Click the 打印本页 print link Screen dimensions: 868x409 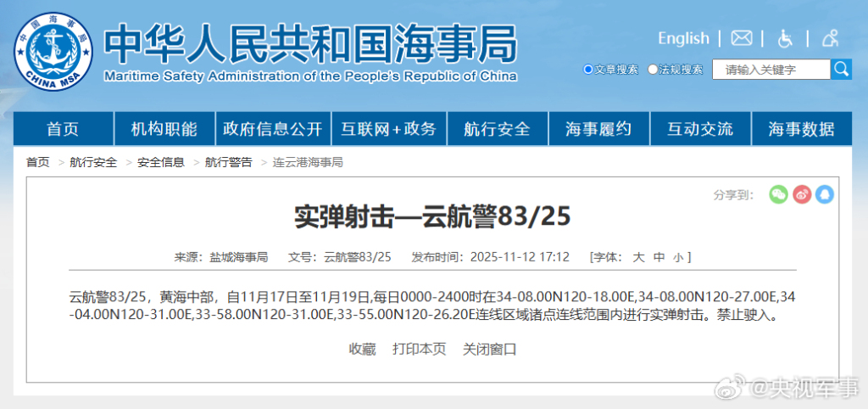point(419,349)
